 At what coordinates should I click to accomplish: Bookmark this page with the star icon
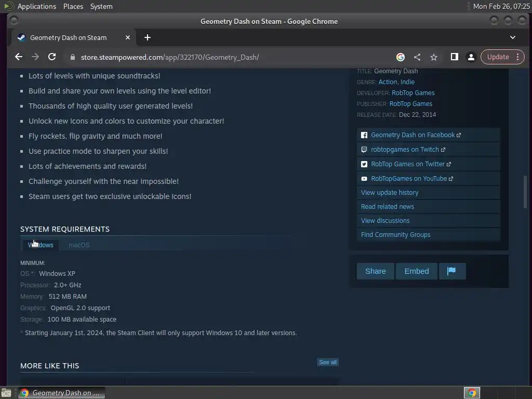434,57
